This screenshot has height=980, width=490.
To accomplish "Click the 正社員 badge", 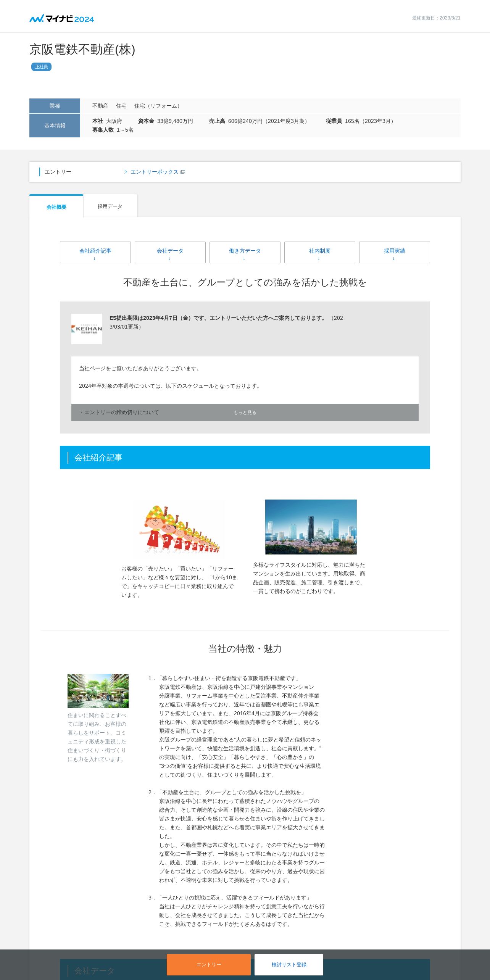I will click(41, 67).
